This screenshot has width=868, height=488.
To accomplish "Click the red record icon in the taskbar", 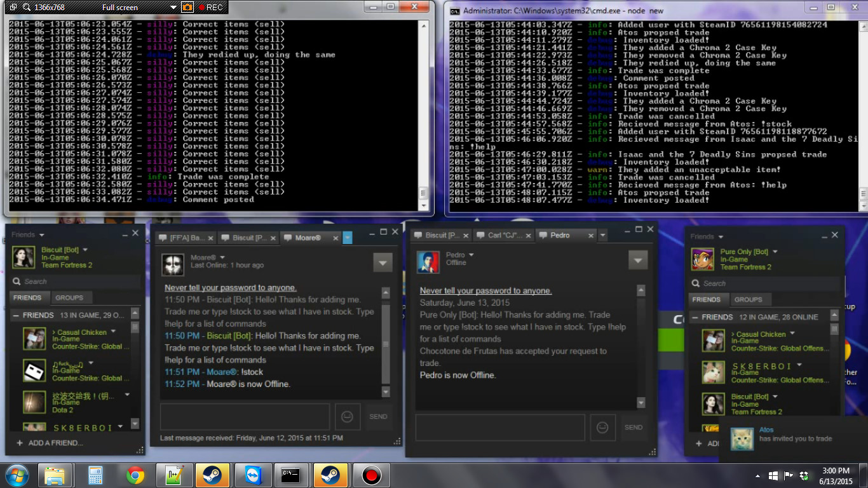I will pyautogui.click(x=371, y=475).
